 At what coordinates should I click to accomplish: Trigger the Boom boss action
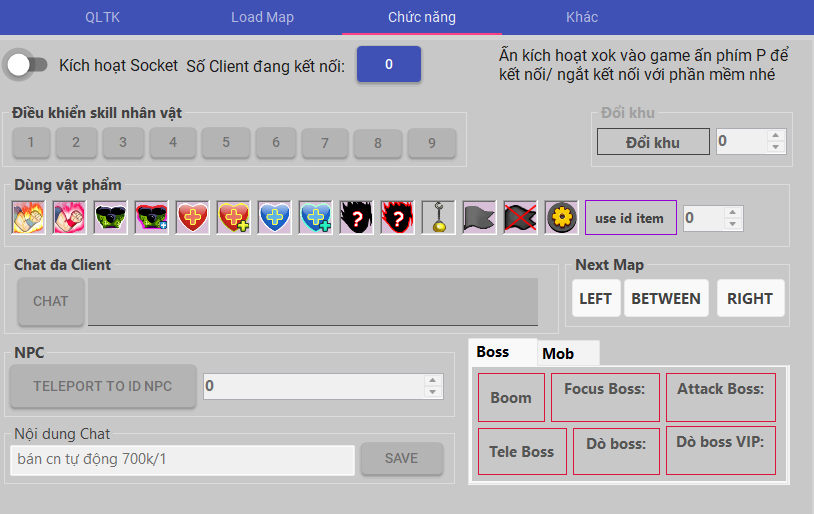click(x=511, y=397)
